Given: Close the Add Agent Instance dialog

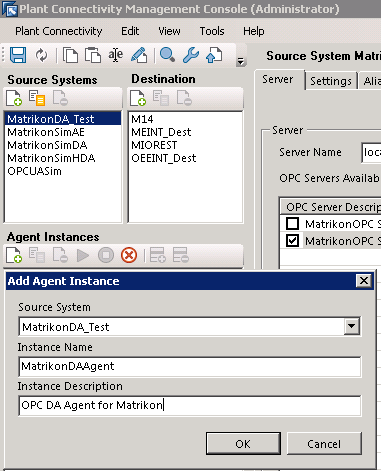Looking at the screenshot, I should click(364, 281).
